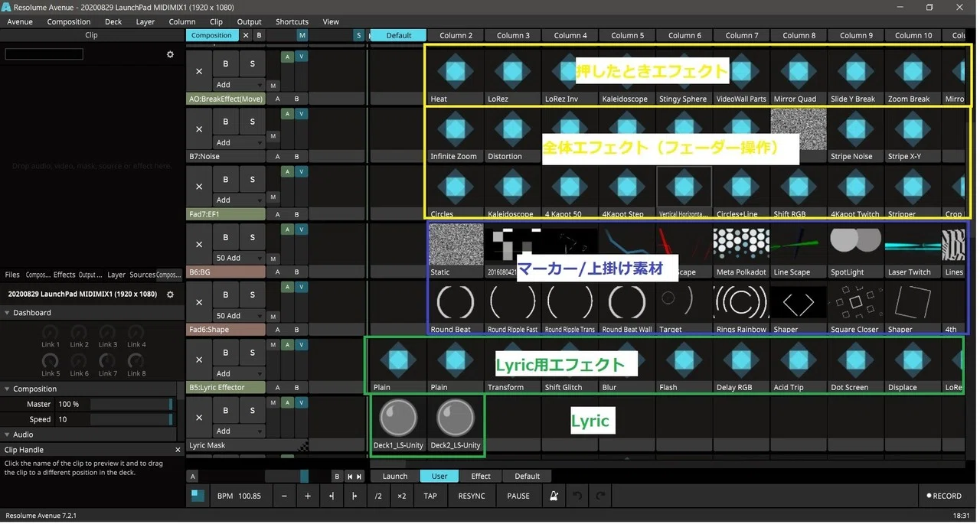980x524 pixels.
Task: Trigger the Heat effect clip
Action: click(455, 70)
